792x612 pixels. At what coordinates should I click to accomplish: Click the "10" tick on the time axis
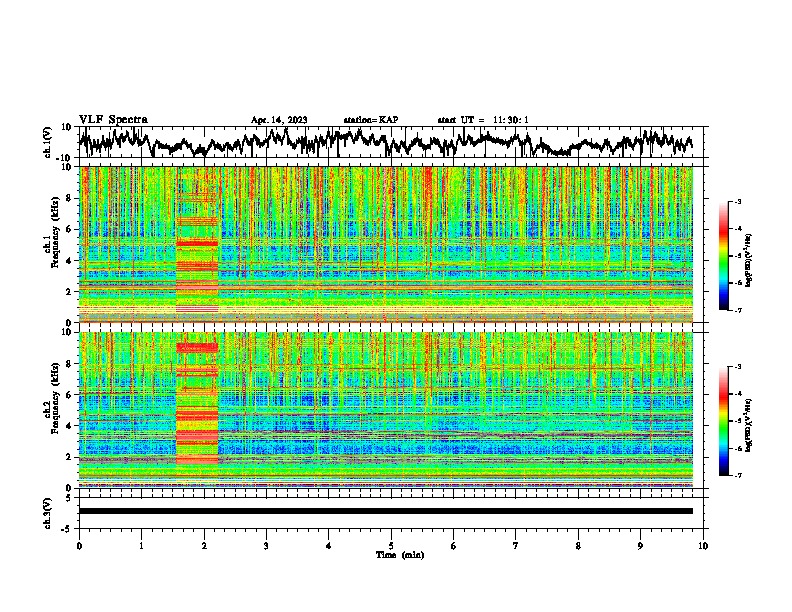(x=703, y=546)
